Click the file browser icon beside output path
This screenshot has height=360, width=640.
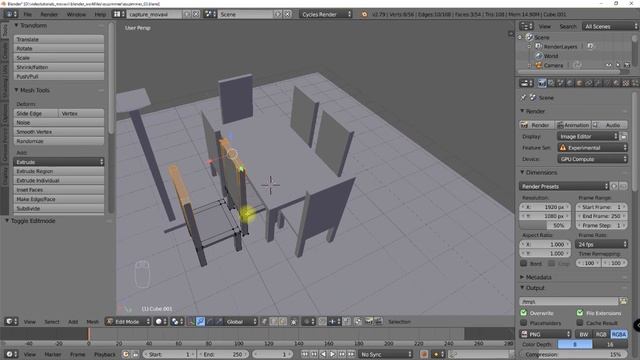623,302
